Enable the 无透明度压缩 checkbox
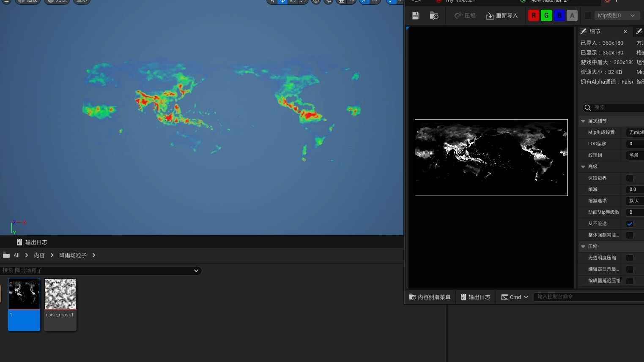The width and height of the screenshot is (644, 362). 630,258
